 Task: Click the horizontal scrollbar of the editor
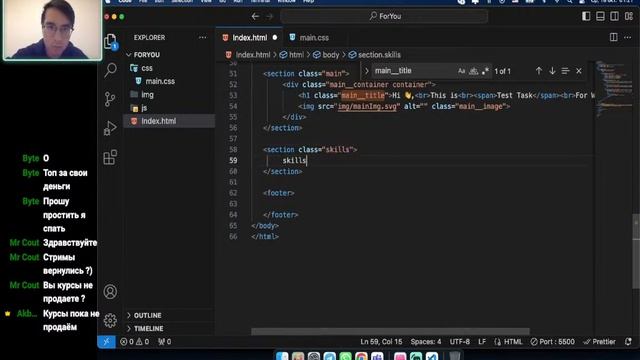(390, 331)
